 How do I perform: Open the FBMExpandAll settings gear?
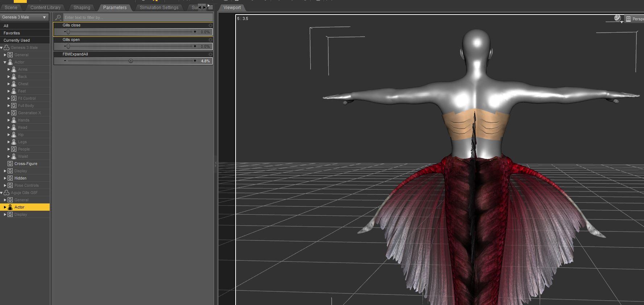[x=210, y=54]
